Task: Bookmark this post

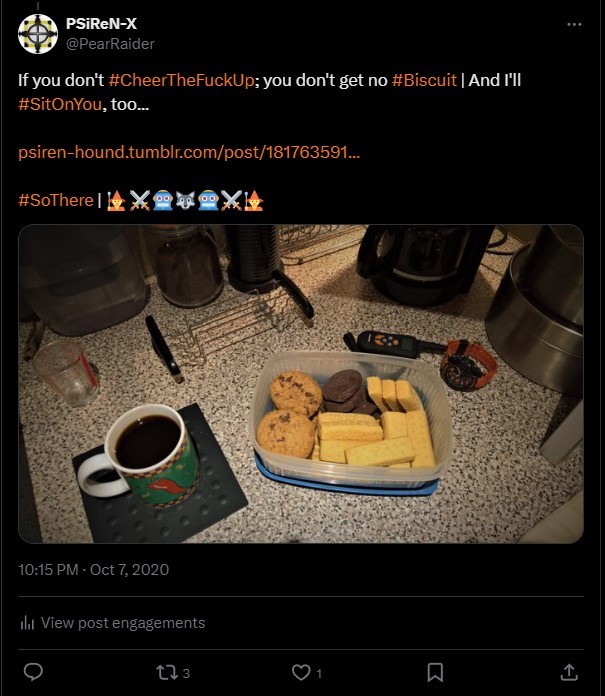Action: click(x=435, y=672)
